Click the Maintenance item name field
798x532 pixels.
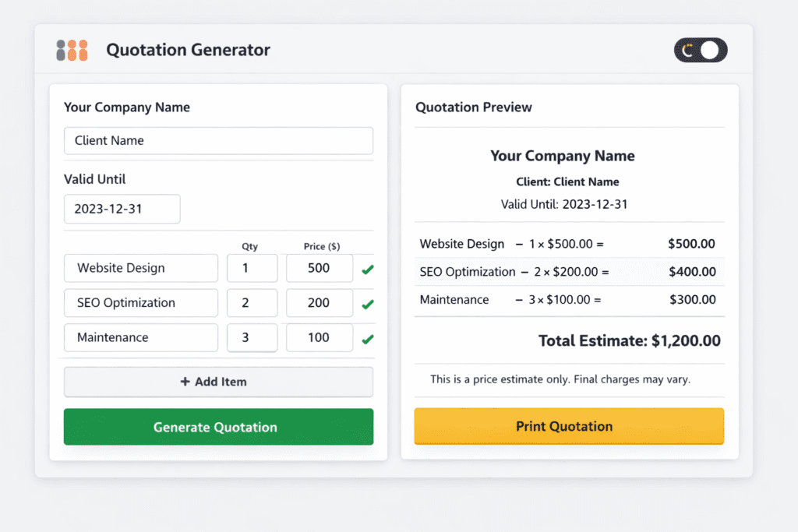click(140, 337)
